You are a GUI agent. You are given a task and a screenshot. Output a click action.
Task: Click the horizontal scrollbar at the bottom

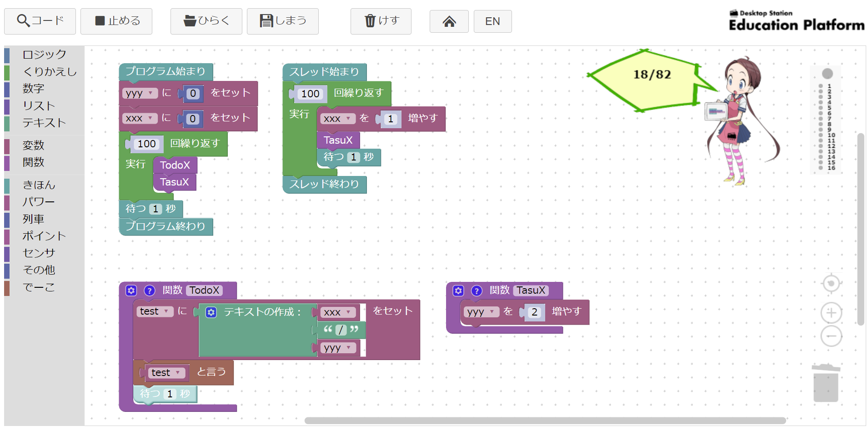pyautogui.click(x=545, y=421)
